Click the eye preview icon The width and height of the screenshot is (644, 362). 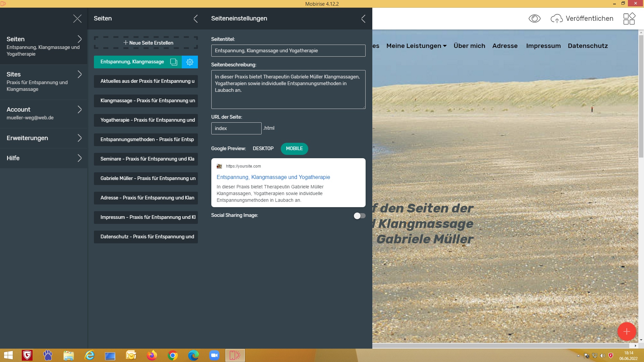coord(534,18)
